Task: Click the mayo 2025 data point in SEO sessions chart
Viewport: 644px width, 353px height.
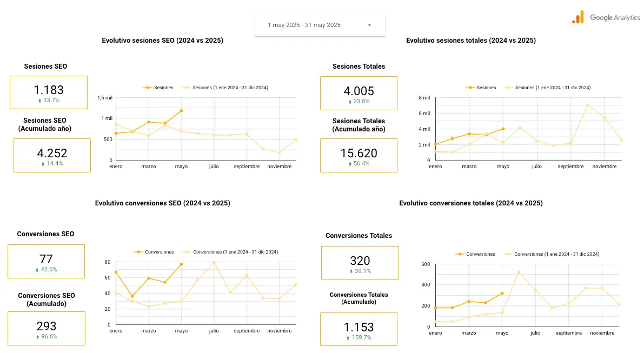Action: click(181, 111)
